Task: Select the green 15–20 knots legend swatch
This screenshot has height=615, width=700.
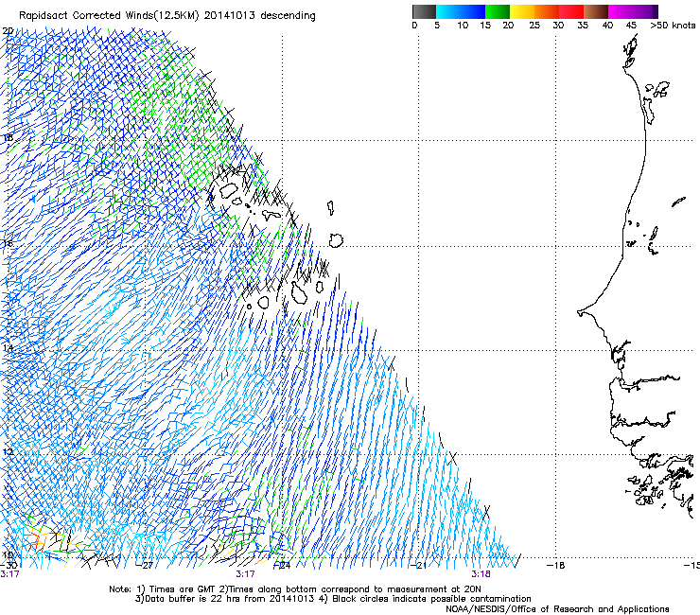Action: click(498, 11)
